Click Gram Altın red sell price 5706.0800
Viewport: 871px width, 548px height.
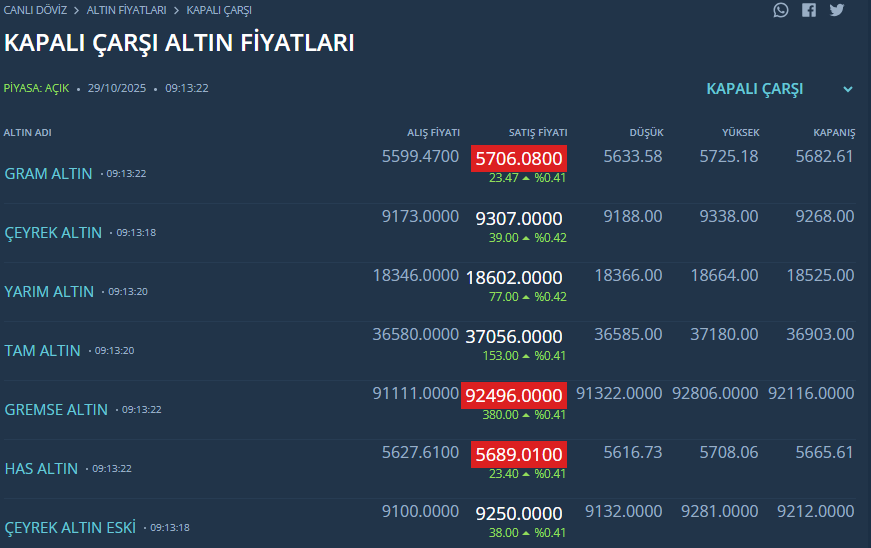coord(519,159)
